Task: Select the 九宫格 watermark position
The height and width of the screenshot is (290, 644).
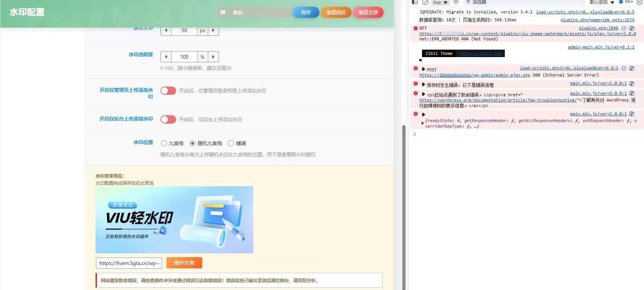Action: pyautogui.click(x=164, y=143)
